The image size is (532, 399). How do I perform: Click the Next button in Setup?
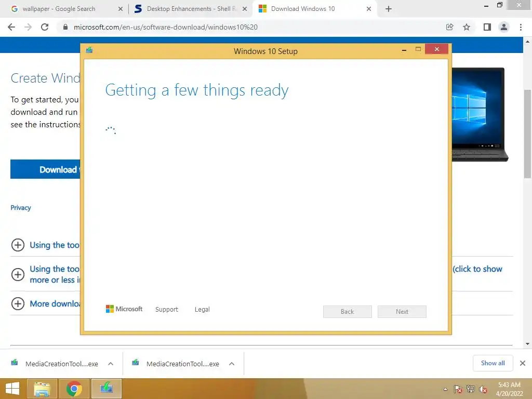coord(402,312)
